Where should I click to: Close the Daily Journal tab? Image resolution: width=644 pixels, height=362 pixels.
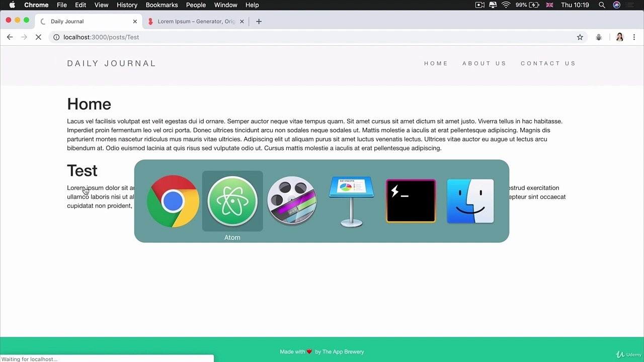[135, 22]
